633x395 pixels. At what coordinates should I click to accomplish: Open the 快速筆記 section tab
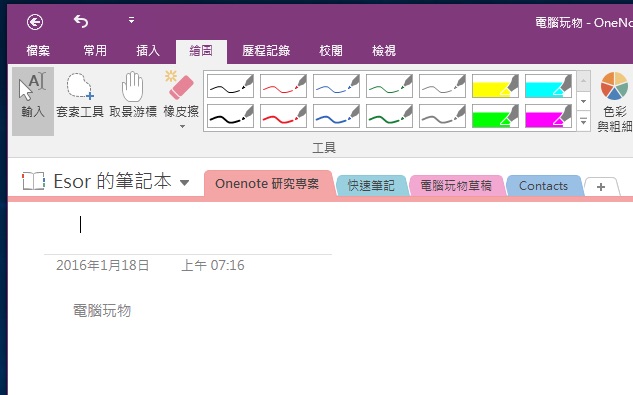(371, 186)
